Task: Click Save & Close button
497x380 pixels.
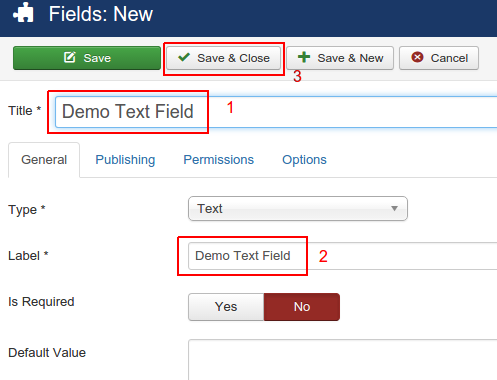Action: [x=223, y=58]
